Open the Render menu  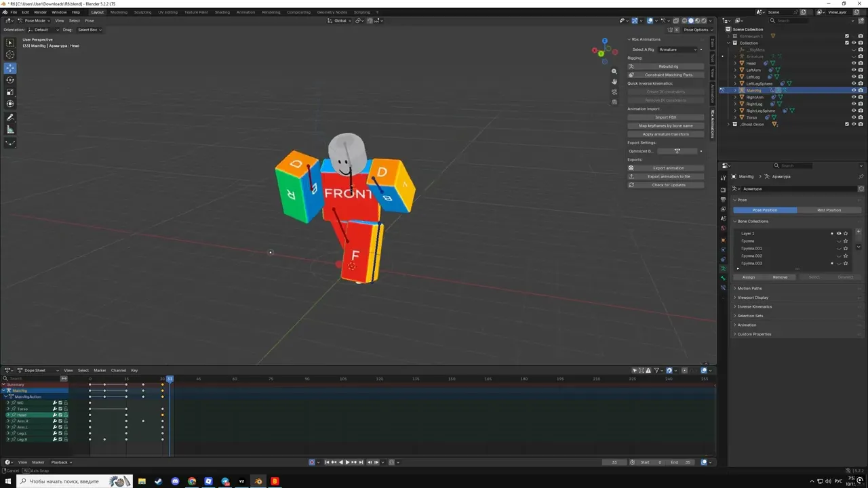tap(41, 12)
